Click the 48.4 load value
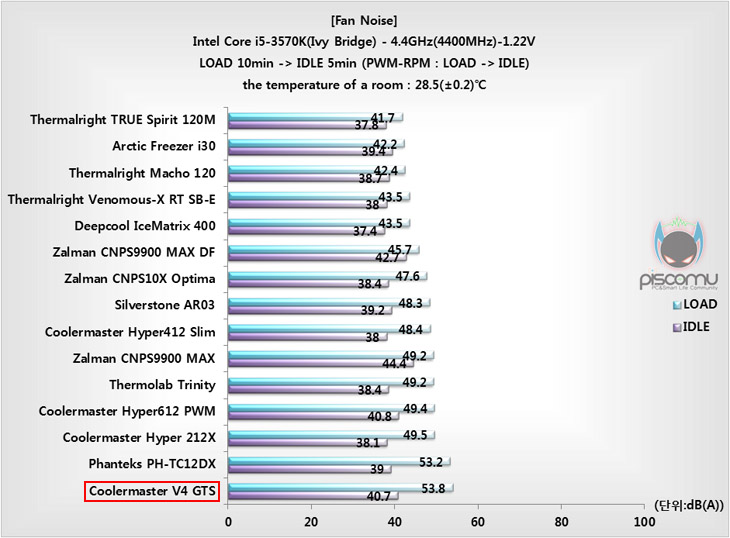730x538 pixels. pyautogui.click(x=410, y=330)
